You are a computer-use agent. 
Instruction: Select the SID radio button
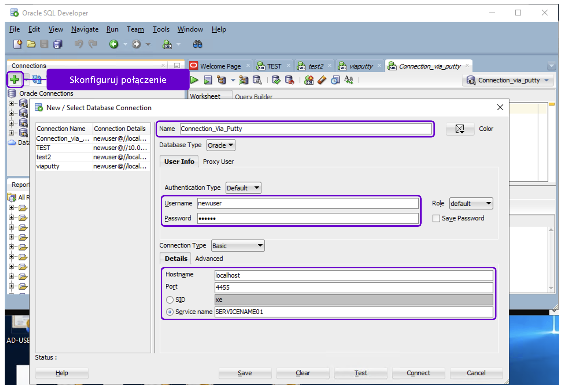170,300
